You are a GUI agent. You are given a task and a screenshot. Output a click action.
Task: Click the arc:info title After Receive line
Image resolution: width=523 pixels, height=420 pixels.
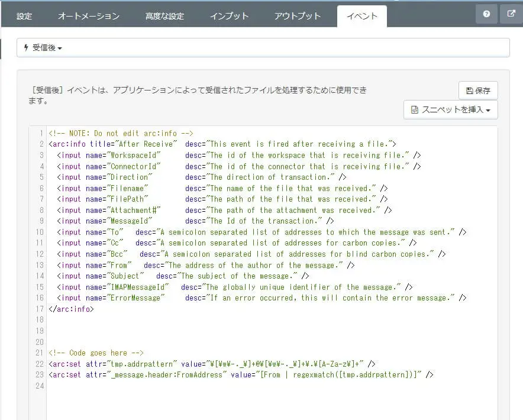(x=222, y=144)
